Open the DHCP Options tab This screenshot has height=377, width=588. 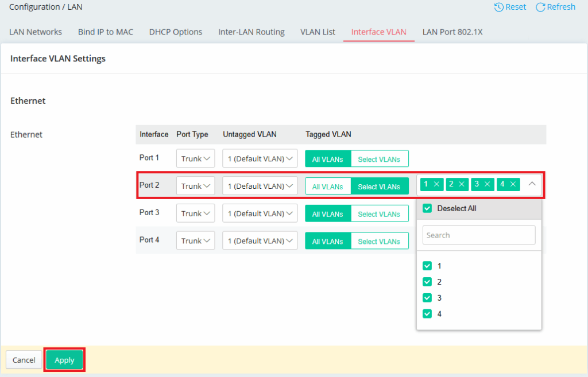coord(175,32)
